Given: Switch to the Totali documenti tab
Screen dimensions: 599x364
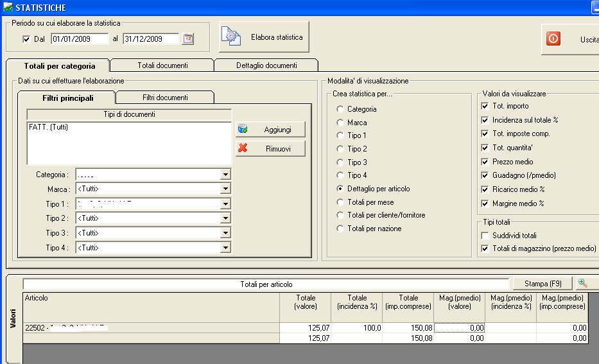Looking at the screenshot, I should [x=162, y=65].
